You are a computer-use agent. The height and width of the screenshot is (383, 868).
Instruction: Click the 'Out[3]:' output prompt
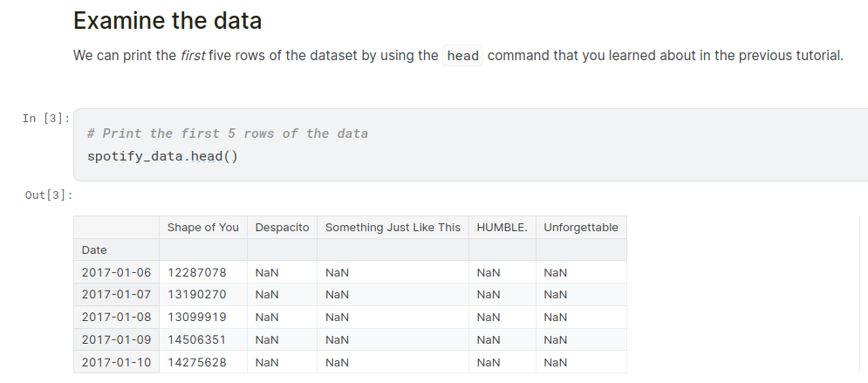tap(49, 195)
